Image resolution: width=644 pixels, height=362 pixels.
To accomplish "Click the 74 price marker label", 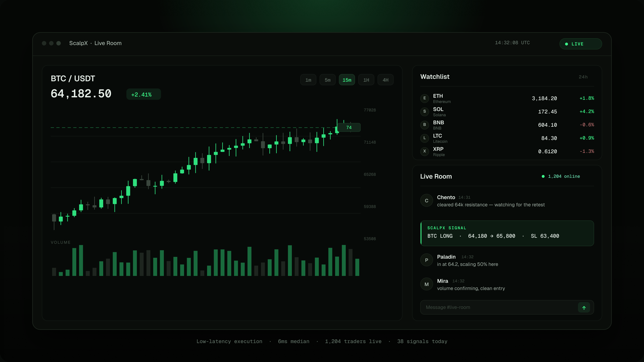I will (x=349, y=128).
